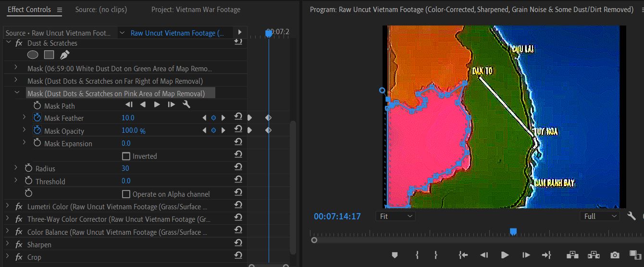
Task: Export frame with camera icon
Action: coord(615,255)
